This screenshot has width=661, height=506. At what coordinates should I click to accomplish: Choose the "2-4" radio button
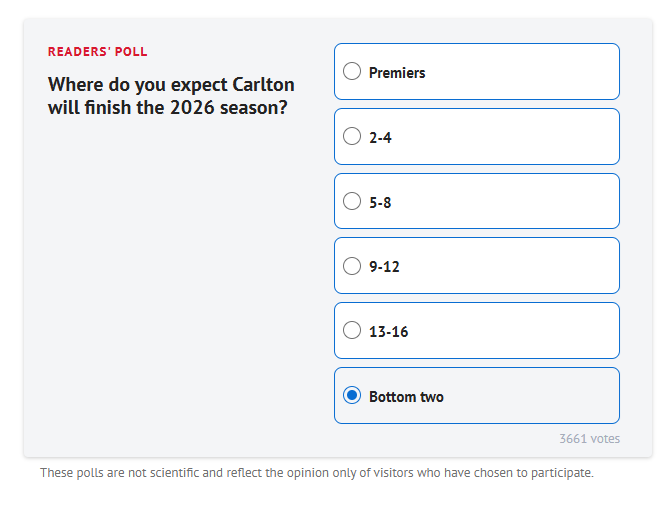[x=352, y=137]
